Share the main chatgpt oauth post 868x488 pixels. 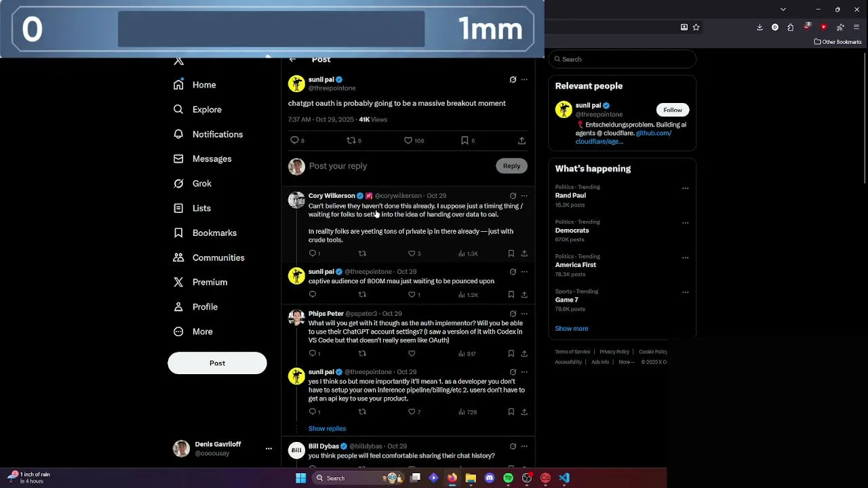point(521,140)
